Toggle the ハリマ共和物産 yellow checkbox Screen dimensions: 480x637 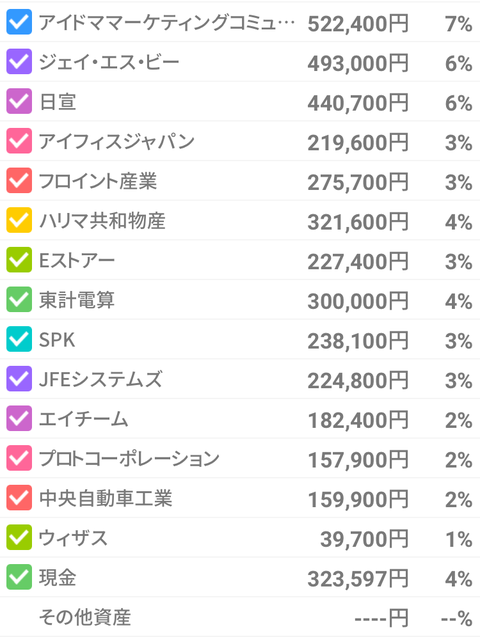coord(19,220)
